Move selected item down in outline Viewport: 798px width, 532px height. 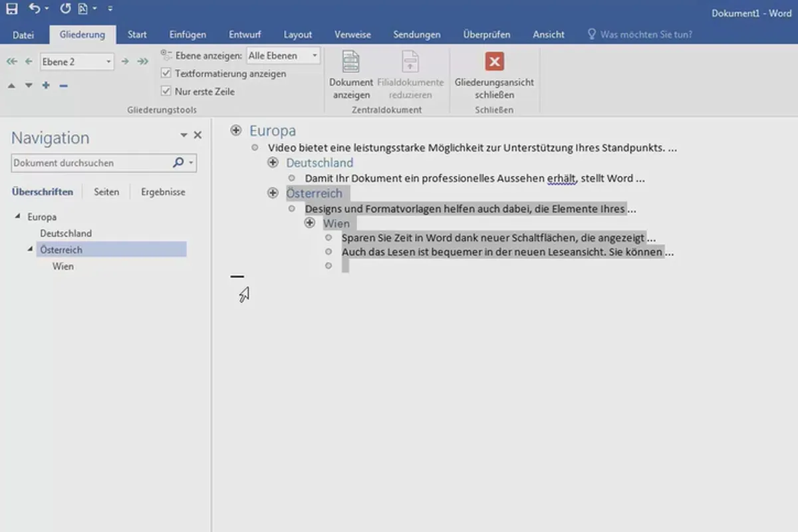coord(29,85)
